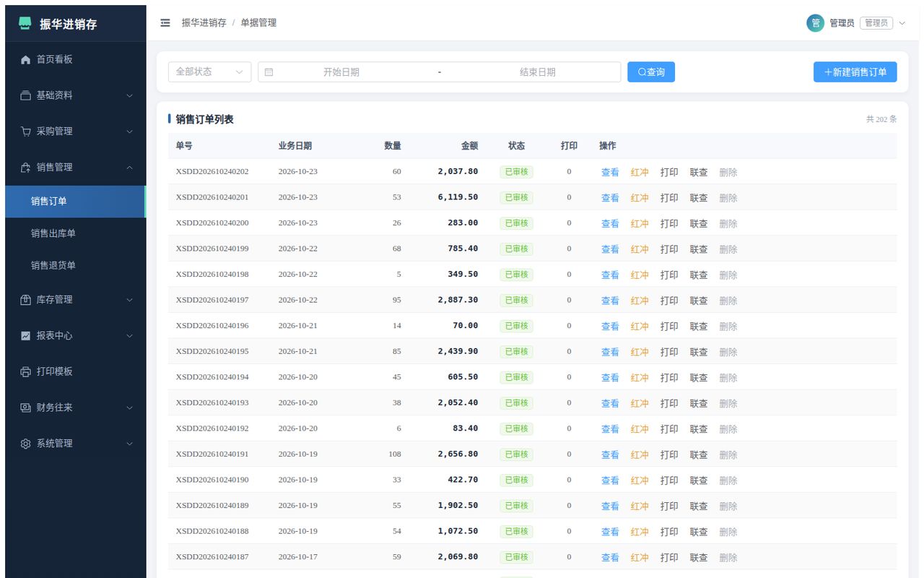Click the 已审核 status tag of XSDD202610240196
This screenshot has height=578, width=924.
516,326
